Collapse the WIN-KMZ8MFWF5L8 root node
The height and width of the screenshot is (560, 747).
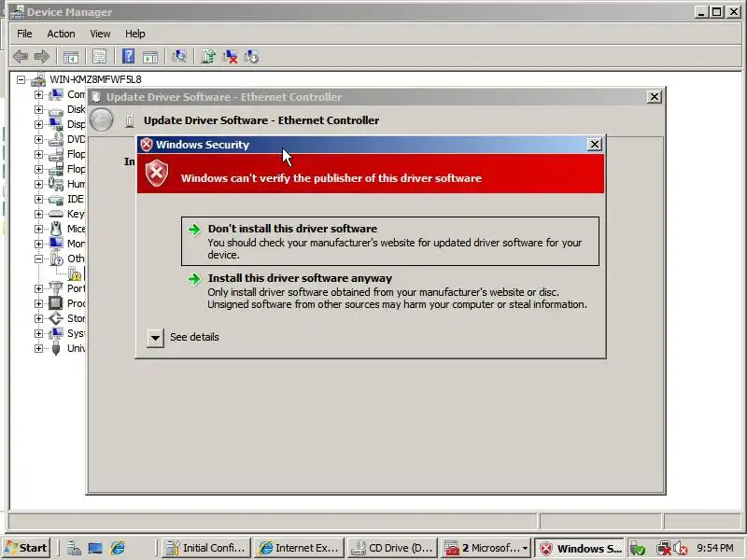(21, 79)
